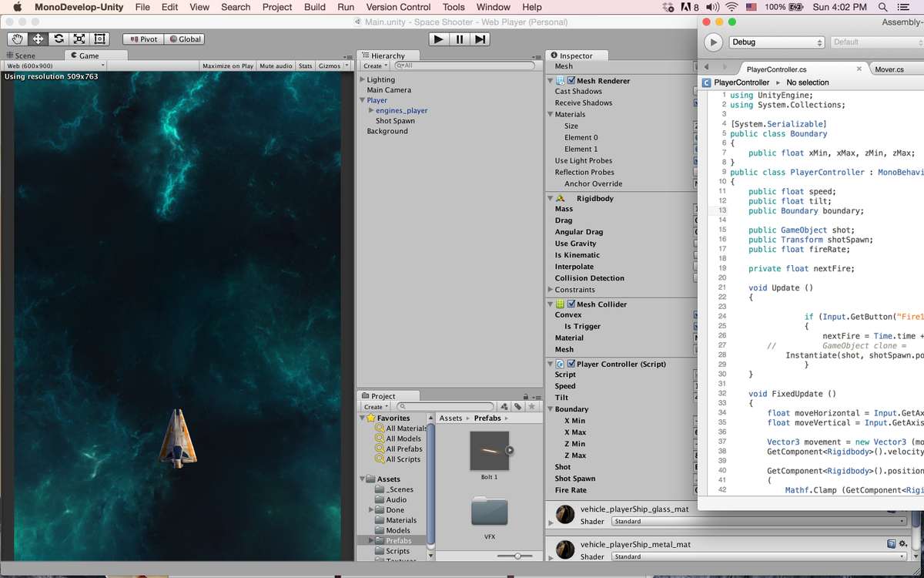Select the Bolt 1 prefab thumbnail
Viewport: 924px width, 578px height.
click(490, 451)
